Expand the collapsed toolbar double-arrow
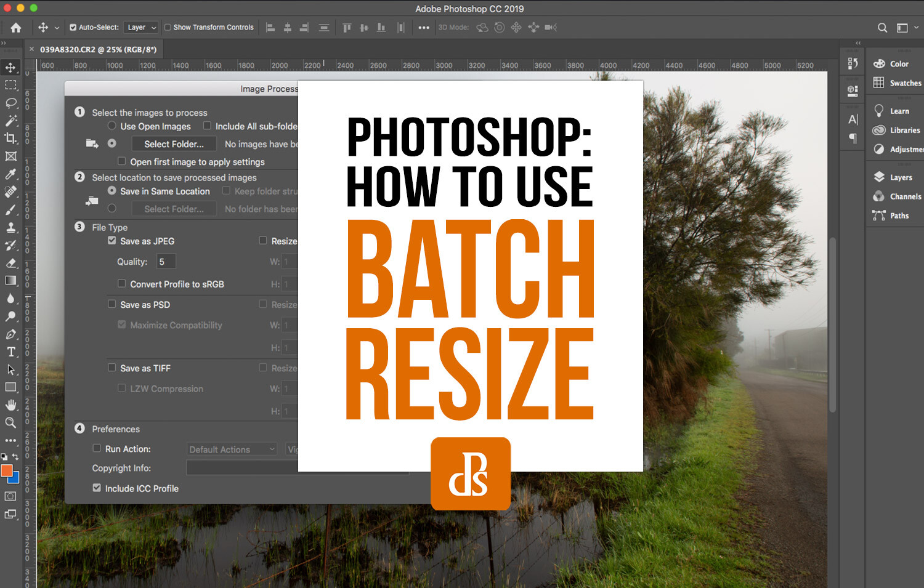This screenshot has width=924, height=588. [3, 43]
